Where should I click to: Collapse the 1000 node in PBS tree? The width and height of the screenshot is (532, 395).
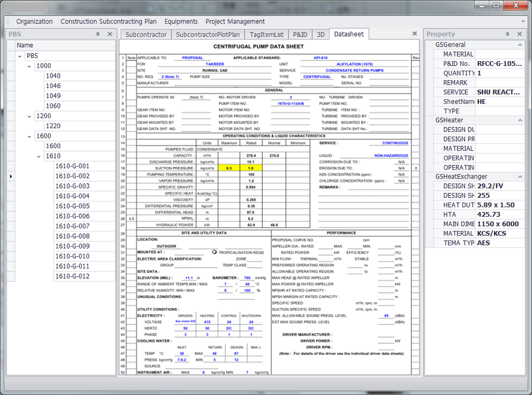coord(29,66)
